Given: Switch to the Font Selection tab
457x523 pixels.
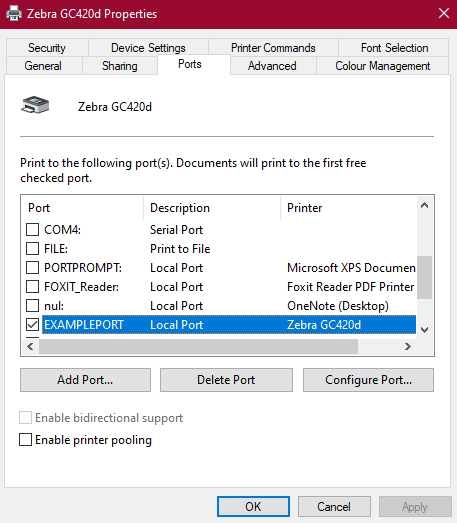Looking at the screenshot, I should click(394, 48).
